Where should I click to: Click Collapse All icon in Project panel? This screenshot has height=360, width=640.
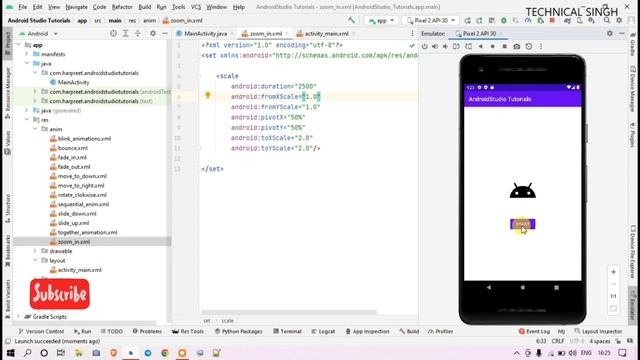point(138,33)
